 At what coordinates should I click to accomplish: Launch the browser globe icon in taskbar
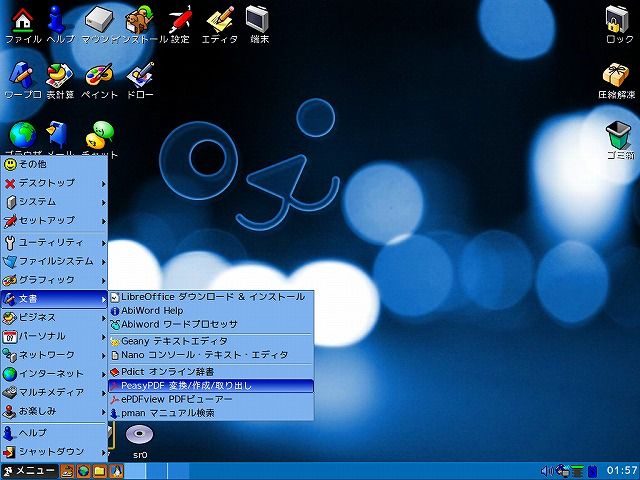click(x=83, y=471)
